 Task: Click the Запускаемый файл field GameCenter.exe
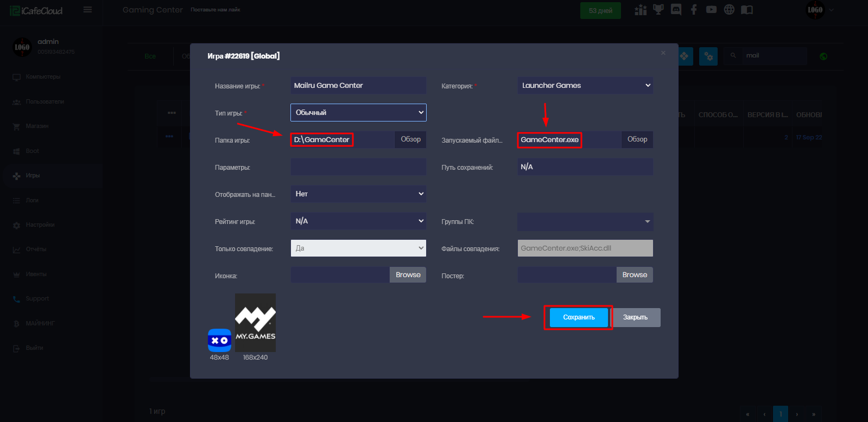coord(569,139)
